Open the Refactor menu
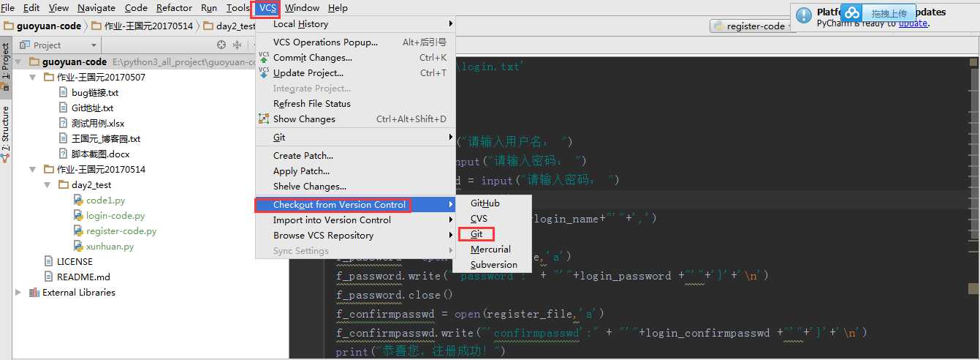This screenshot has width=980, height=360. pos(174,7)
